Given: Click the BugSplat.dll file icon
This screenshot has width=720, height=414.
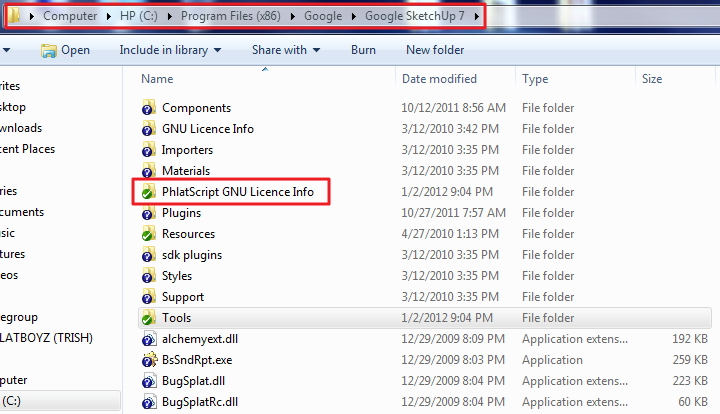Looking at the screenshot, I should tap(148, 381).
